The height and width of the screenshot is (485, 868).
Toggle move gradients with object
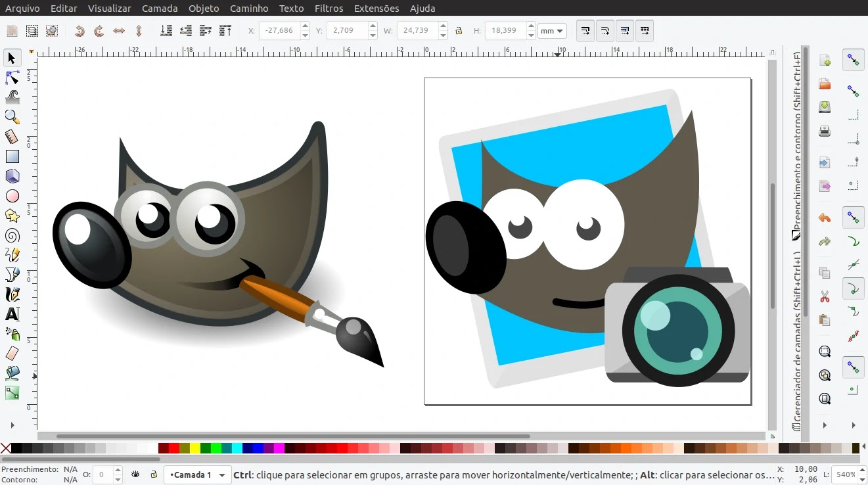click(x=625, y=31)
